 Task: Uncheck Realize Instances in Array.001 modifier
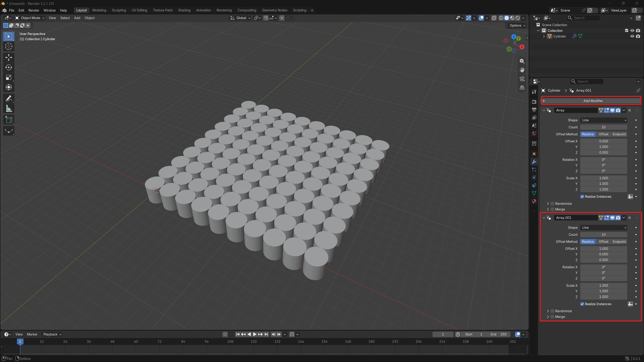[582, 304]
